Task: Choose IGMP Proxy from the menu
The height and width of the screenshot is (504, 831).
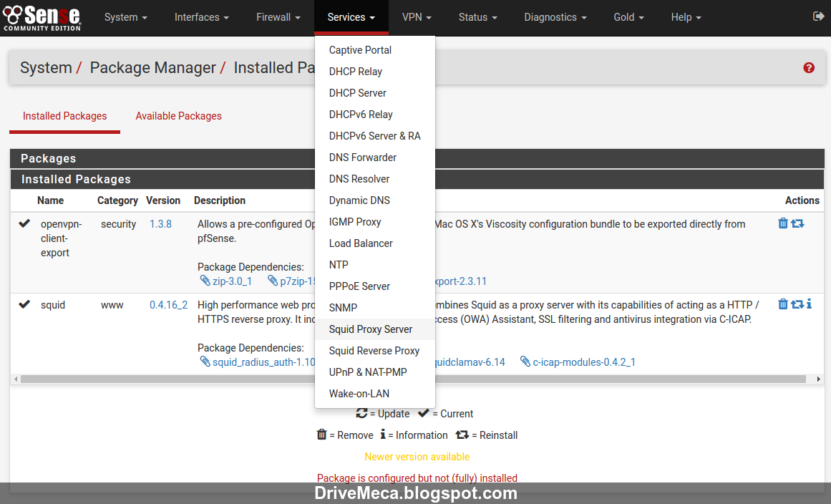Action: pos(374,221)
